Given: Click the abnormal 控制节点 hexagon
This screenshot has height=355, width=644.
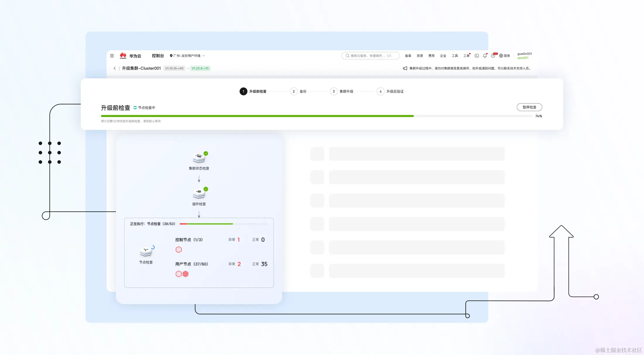Looking at the screenshot, I should (x=179, y=249).
